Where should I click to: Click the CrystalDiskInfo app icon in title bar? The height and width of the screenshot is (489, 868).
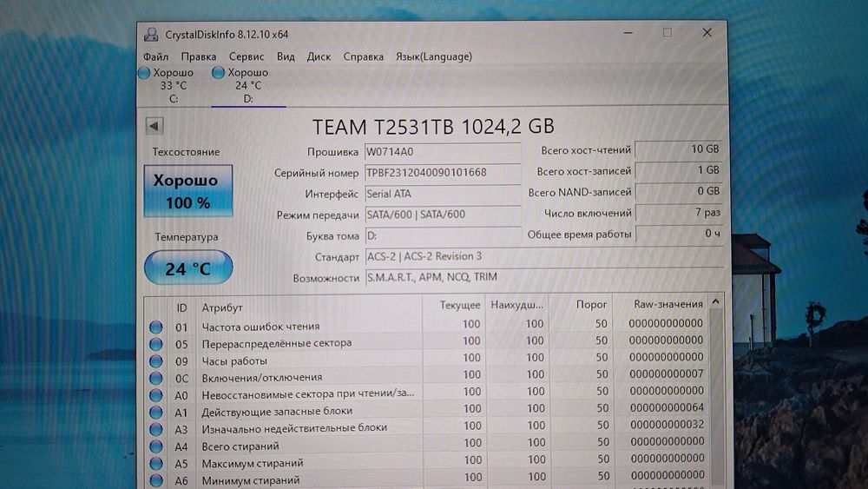coord(151,35)
